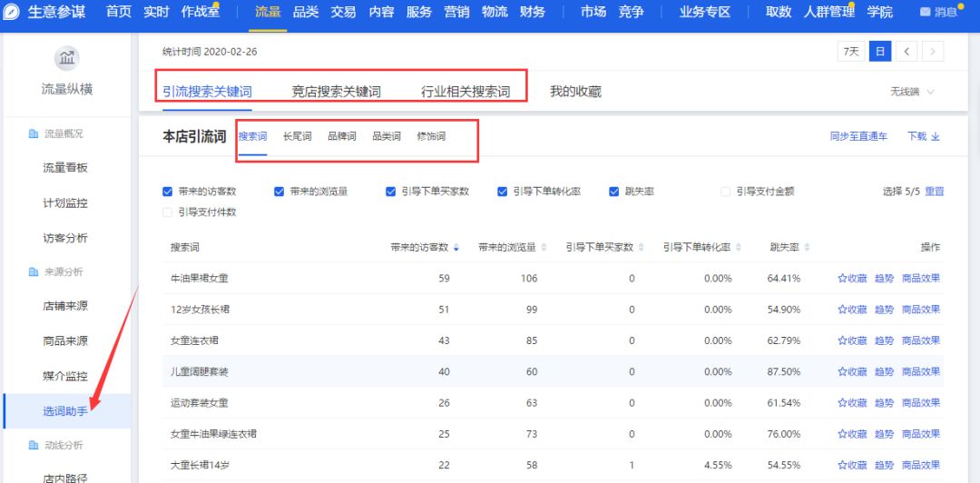This screenshot has width=980, height=483.
Task: Click the 流量纵横 chart icon
Action: (67, 58)
